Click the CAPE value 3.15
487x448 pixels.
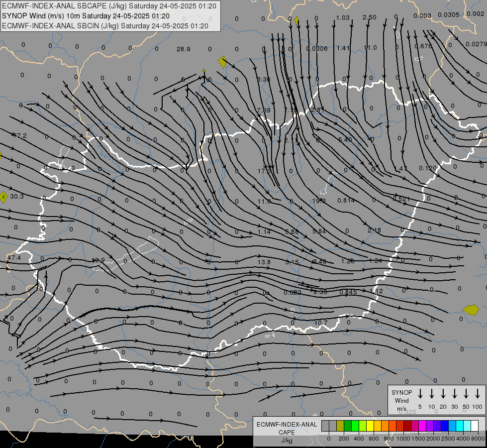[292, 262]
